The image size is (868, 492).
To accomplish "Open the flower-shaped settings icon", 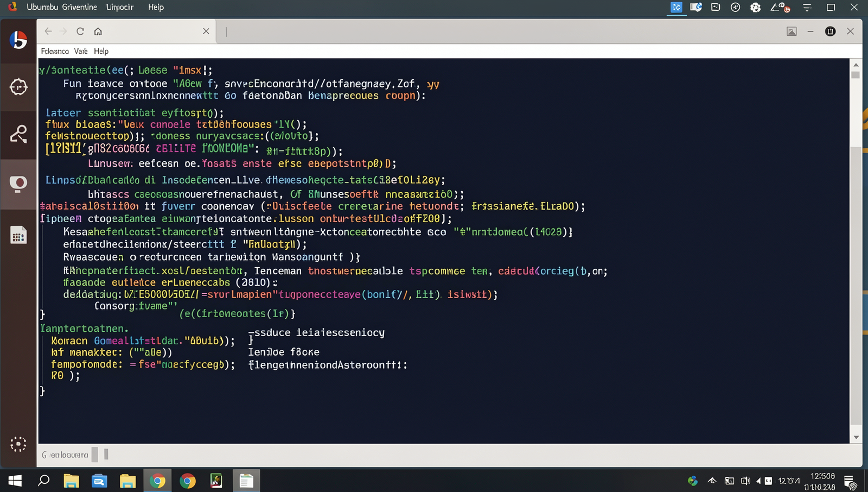I will point(755,8).
